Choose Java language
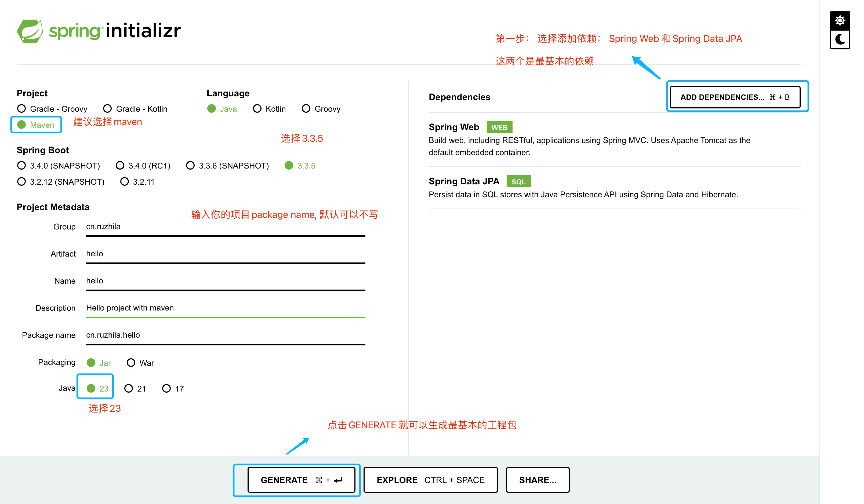The image size is (864, 504). 222,109
